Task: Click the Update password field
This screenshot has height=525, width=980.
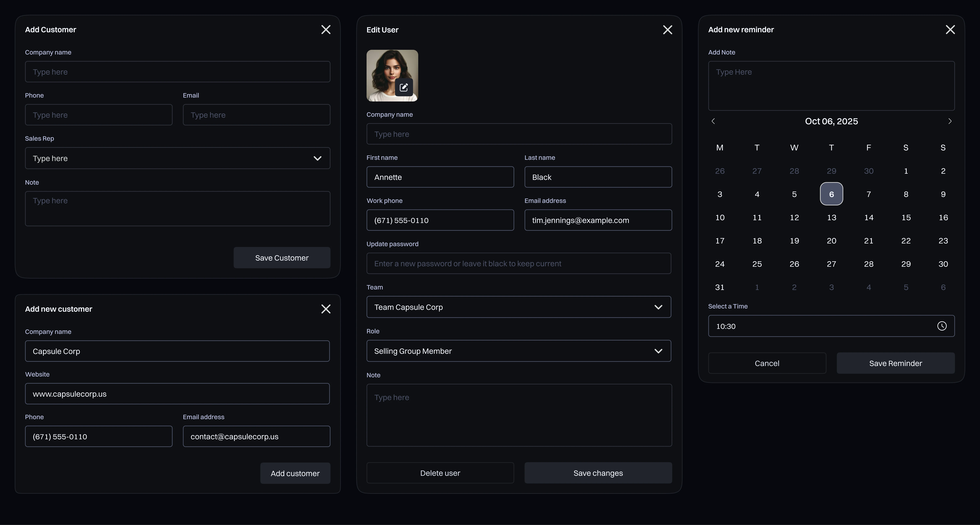Action: click(519, 263)
